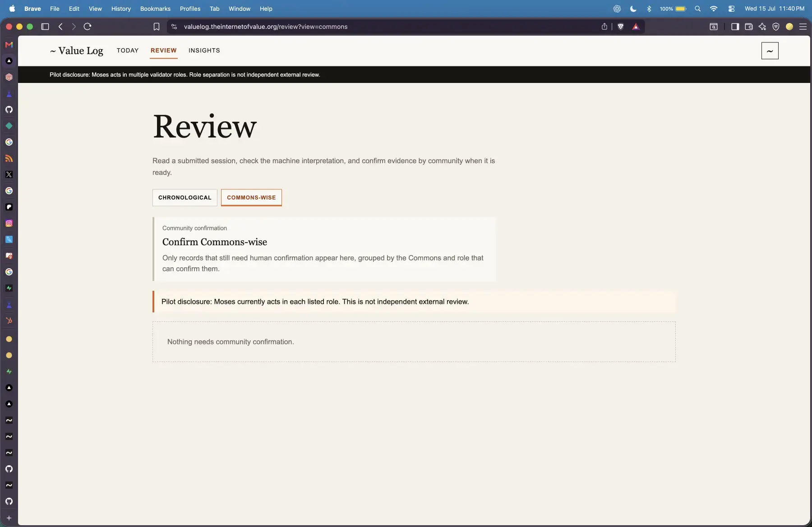This screenshot has height=527, width=812.
Task: Open the Bookmarks menu
Action: 155,9
